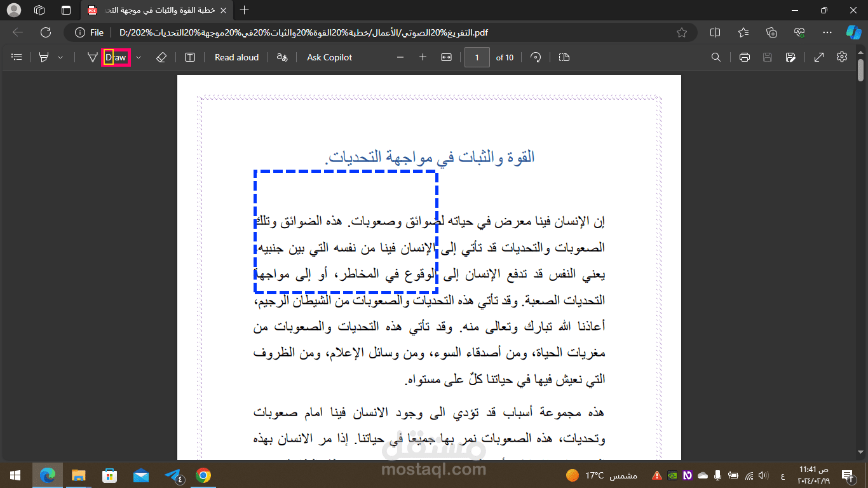Focus the page number field

point(477,57)
